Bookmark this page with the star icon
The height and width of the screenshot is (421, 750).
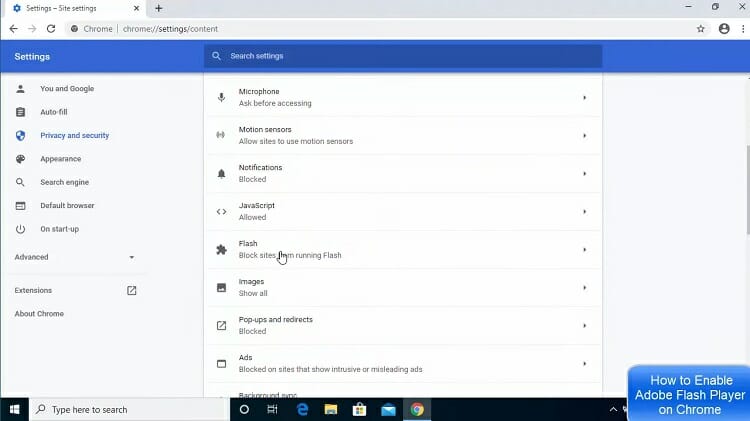pyautogui.click(x=701, y=29)
